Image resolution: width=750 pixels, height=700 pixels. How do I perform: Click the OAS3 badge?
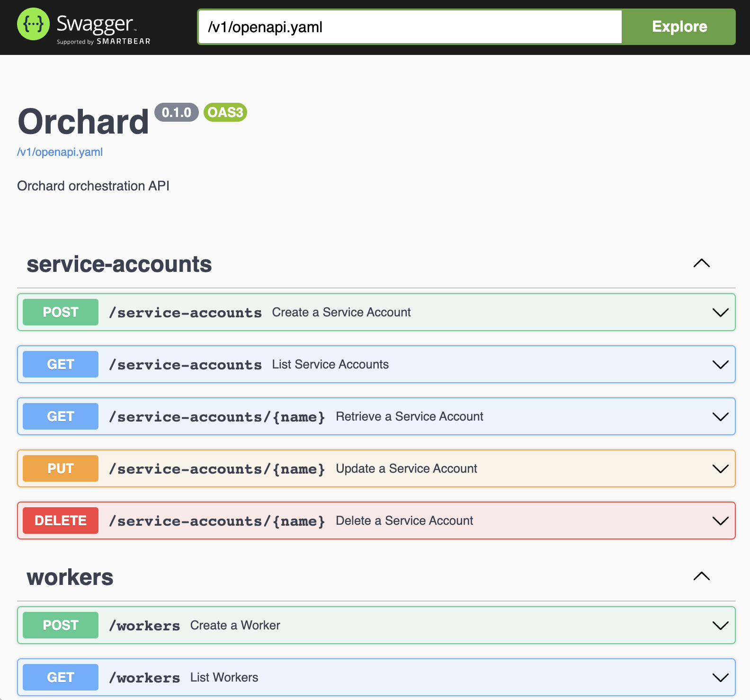point(225,112)
